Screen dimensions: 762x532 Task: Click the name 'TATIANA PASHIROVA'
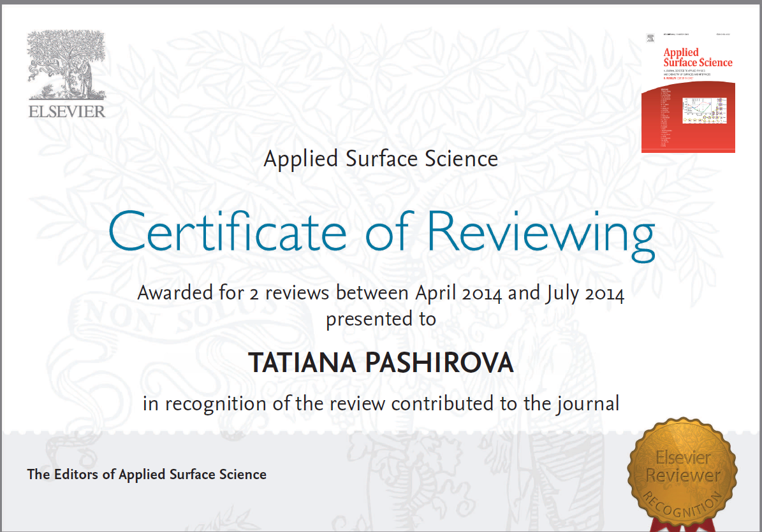click(x=381, y=363)
